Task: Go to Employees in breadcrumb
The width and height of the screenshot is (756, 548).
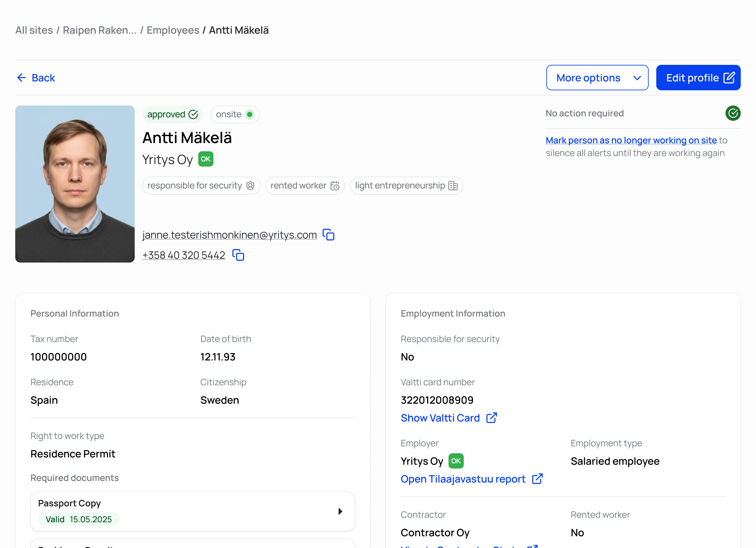Action: click(173, 30)
